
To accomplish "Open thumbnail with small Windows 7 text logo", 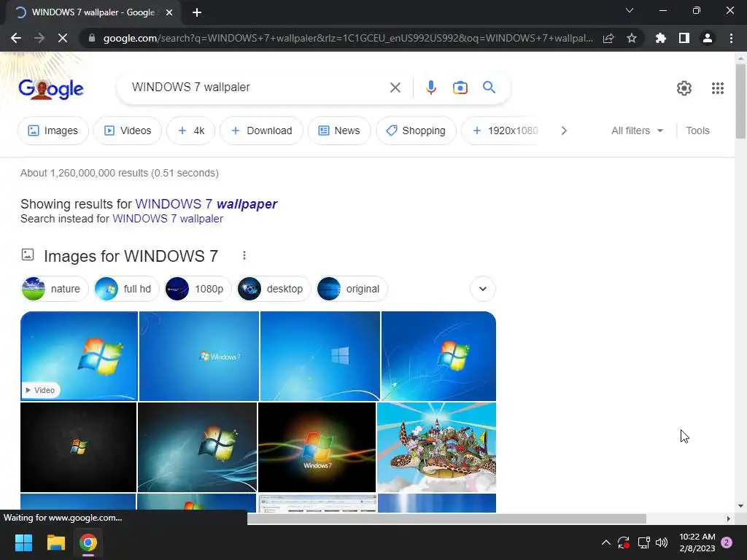I will click(x=199, y=356).
